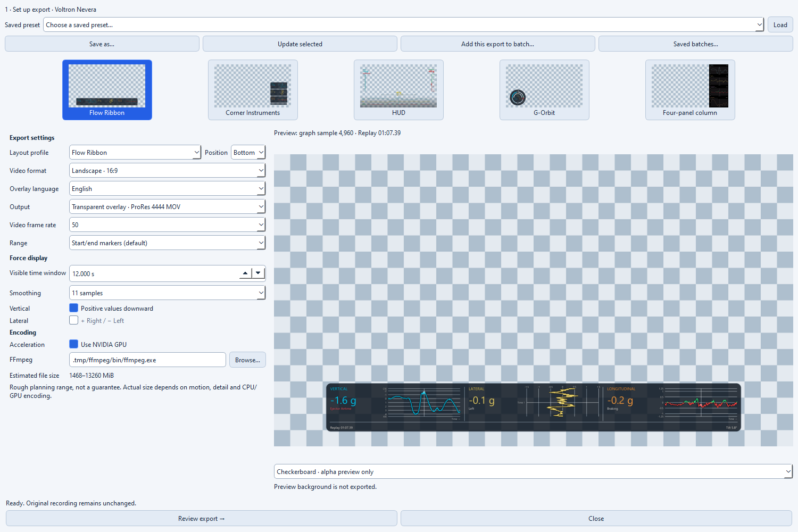Pick the HUD layout thumbnail
Screen dimensions: 798x532
398,90
